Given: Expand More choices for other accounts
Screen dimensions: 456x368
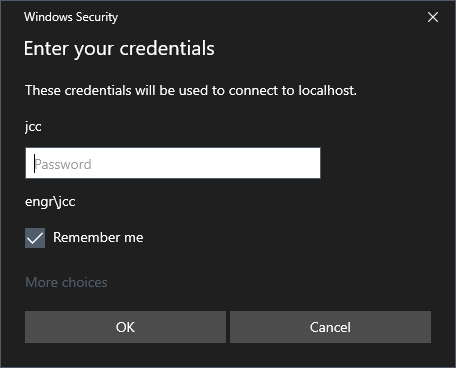Looking at the screenshot, I should (x=66, y=282).
